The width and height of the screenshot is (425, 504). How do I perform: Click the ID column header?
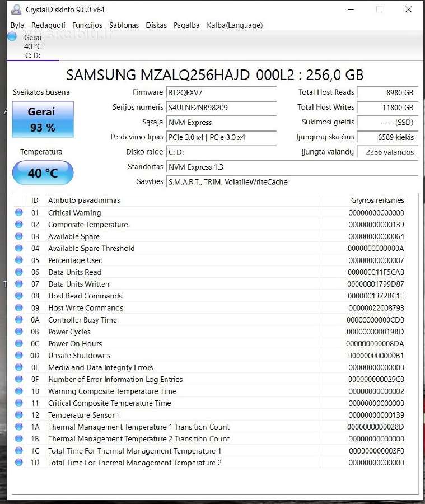35,200
